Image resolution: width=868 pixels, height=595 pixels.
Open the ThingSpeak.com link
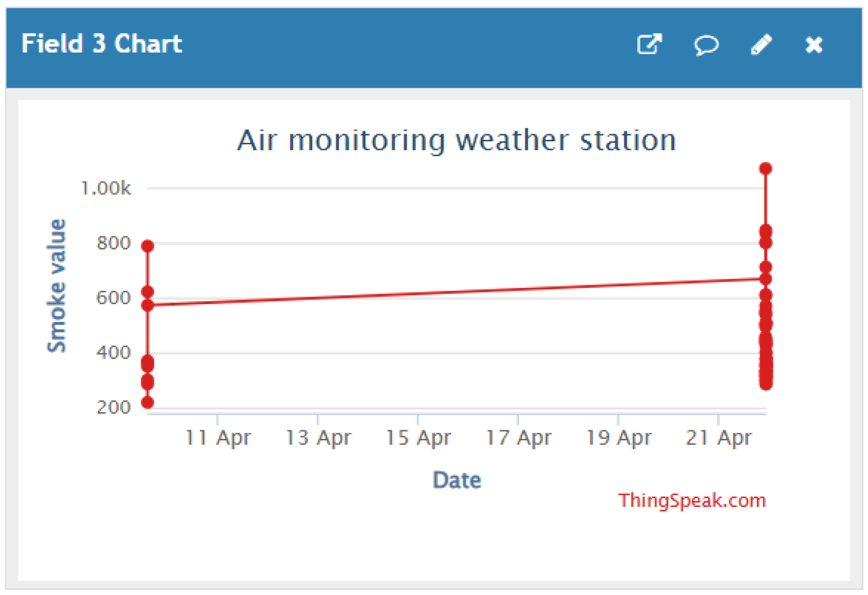(691, 501)
